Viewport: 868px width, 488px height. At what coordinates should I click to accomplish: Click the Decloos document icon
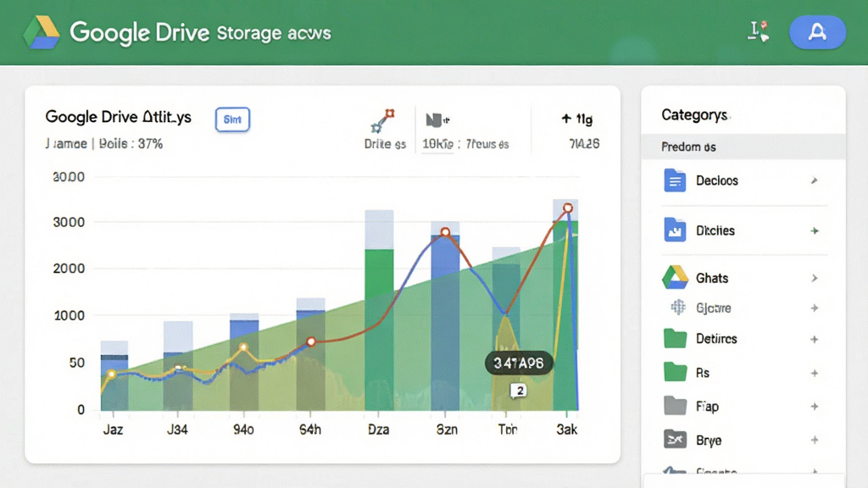pyautogui.click(x=674, y=180)
